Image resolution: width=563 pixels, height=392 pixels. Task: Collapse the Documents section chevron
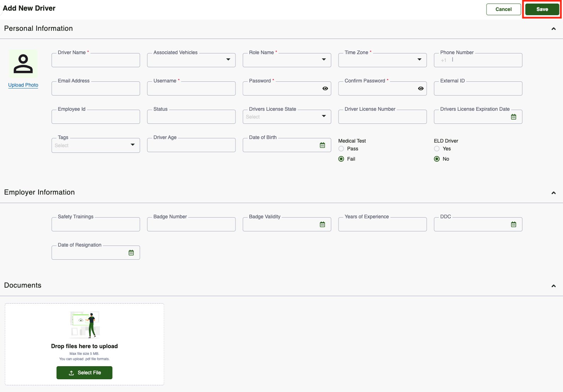(x=553, y=286)
